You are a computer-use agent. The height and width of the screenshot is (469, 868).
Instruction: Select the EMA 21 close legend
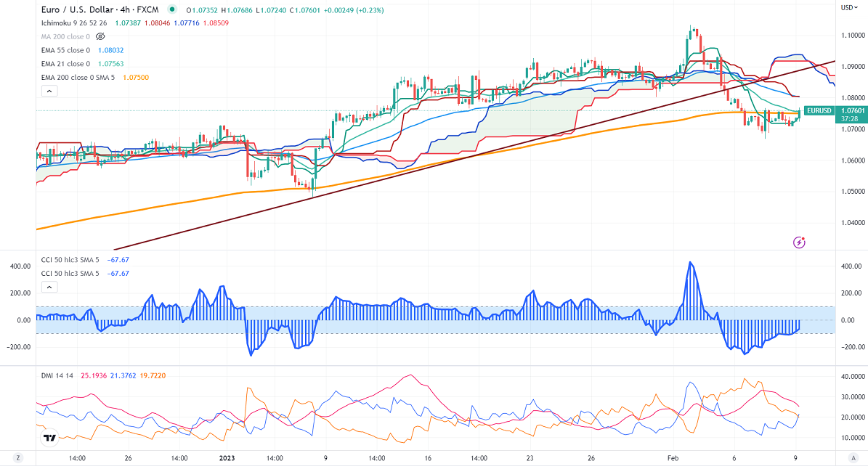[65, 63]
